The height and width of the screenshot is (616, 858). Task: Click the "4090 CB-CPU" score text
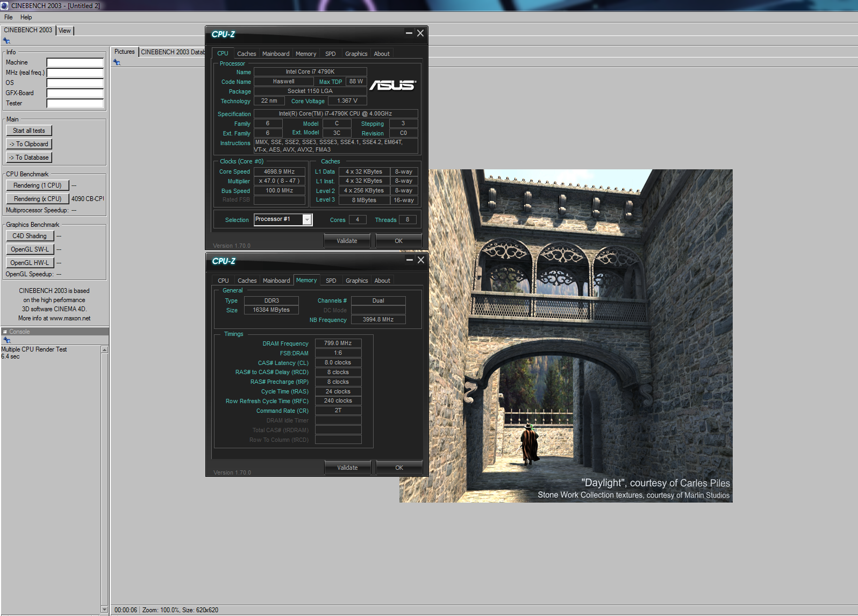coord(88,199)
